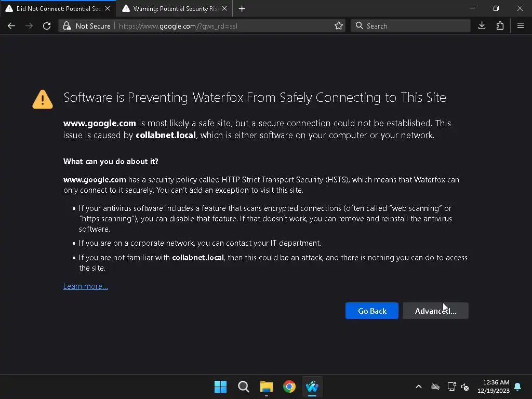
Task: Click the OneDrive cloud tray icon
Action: pos(435,387)
